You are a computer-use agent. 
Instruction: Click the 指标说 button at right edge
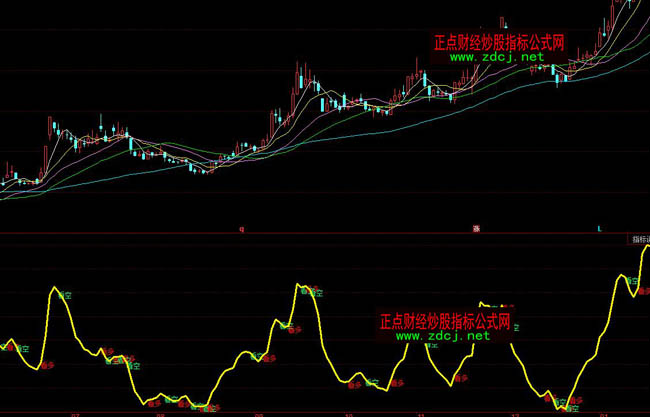(x=637, y=239)
